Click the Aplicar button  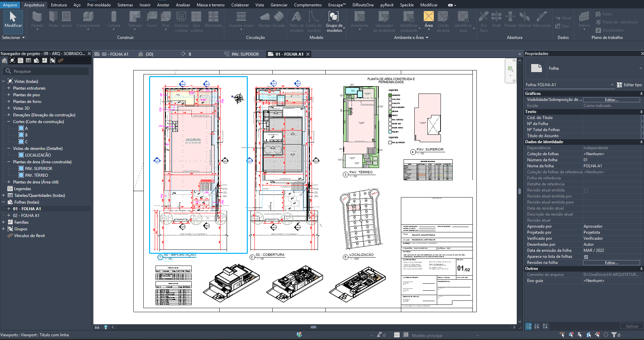(x=632, y=326)
